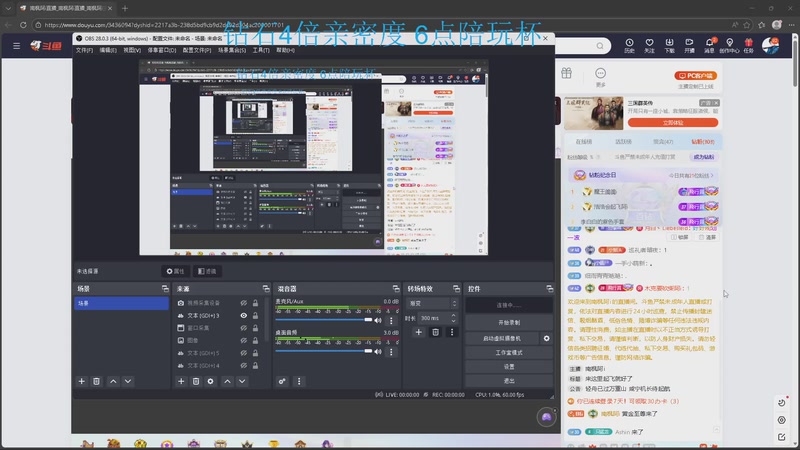Select the 场景 scene in the scenes list
800x450 pixels.
(x=121, y=303)
